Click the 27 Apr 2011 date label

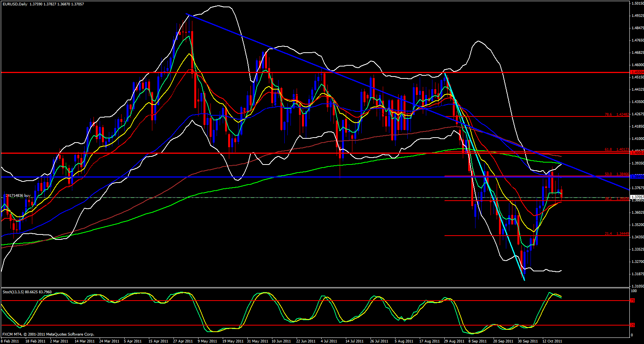tap(183, 341)
